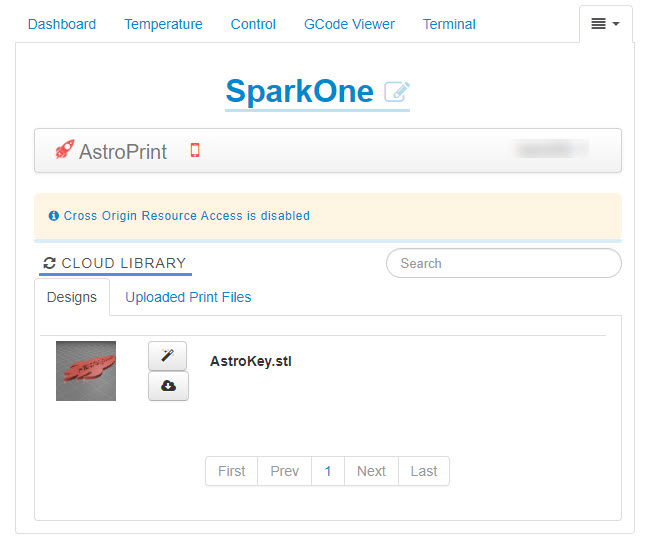Click the CLOUD LIBRARY heading
The image size is (649, 546).
pyautogui.click(x=124, y=263)
